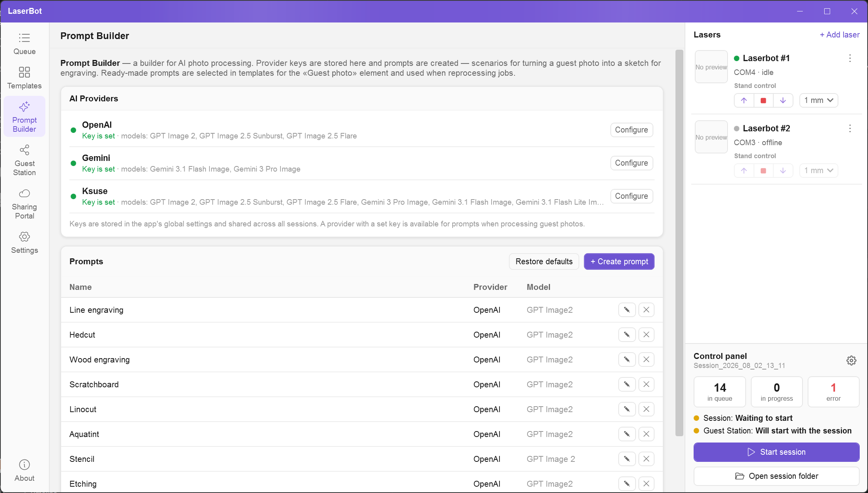The width and height of the screenshot is (868, 493).
Task: Edit the Scratchboard prompt
Action: (627, 385)
